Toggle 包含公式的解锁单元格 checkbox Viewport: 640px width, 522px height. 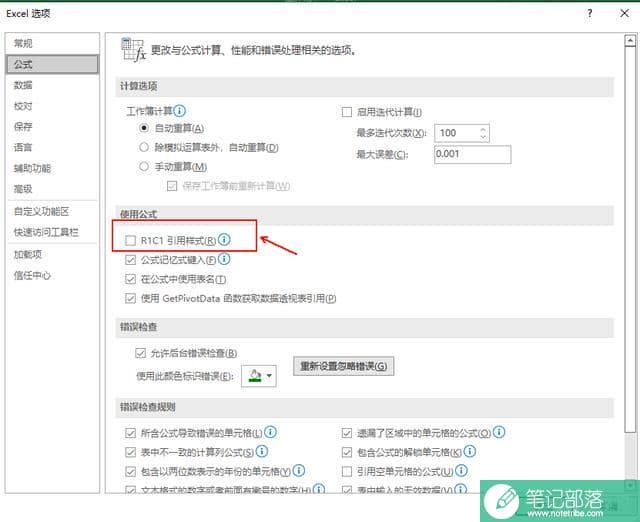coord(347,452)
